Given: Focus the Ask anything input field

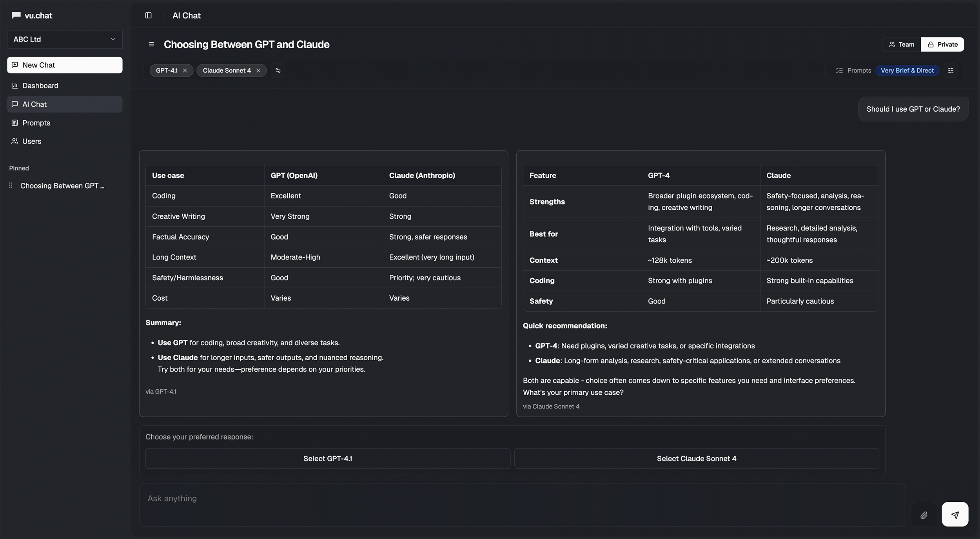Looking at the screenshot, I should pos(523,505).
